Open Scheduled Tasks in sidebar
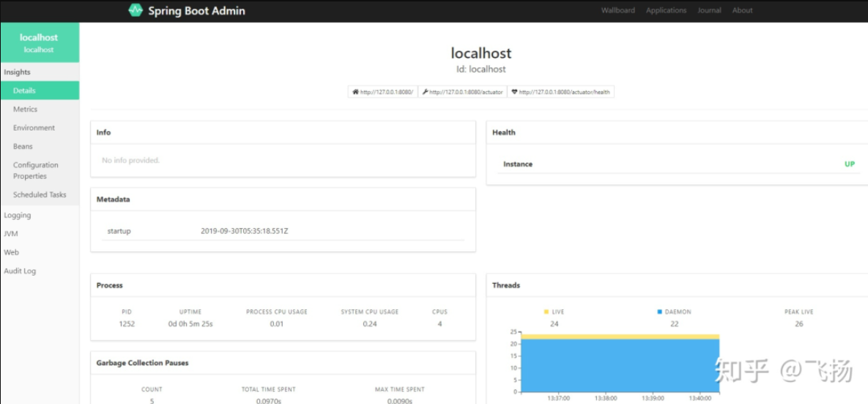The width and height of the screenshot is (868, 404). tap(40, 195)
